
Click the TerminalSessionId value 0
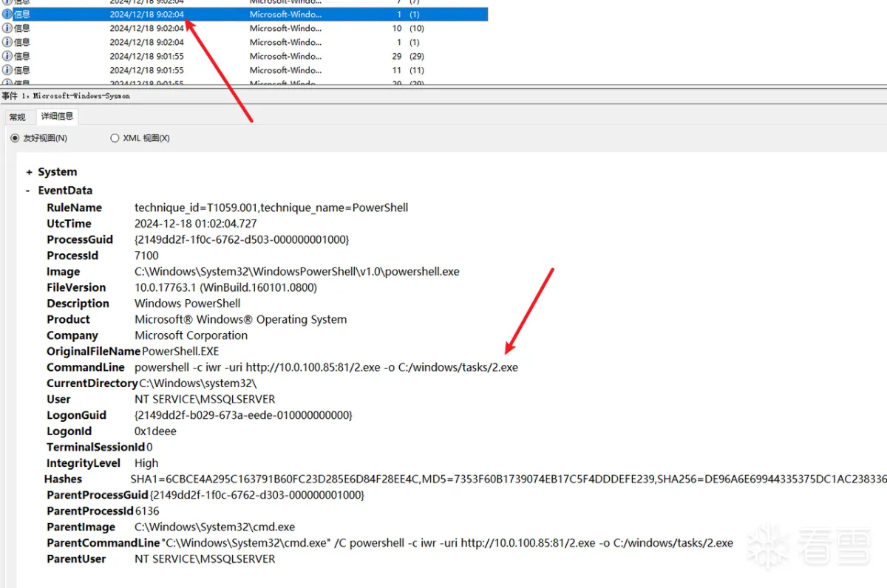149,447
